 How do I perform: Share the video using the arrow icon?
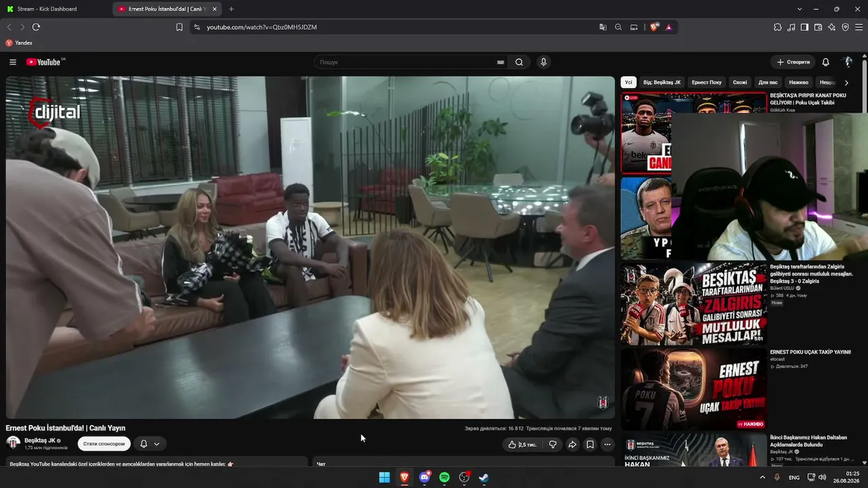point(572,445)
